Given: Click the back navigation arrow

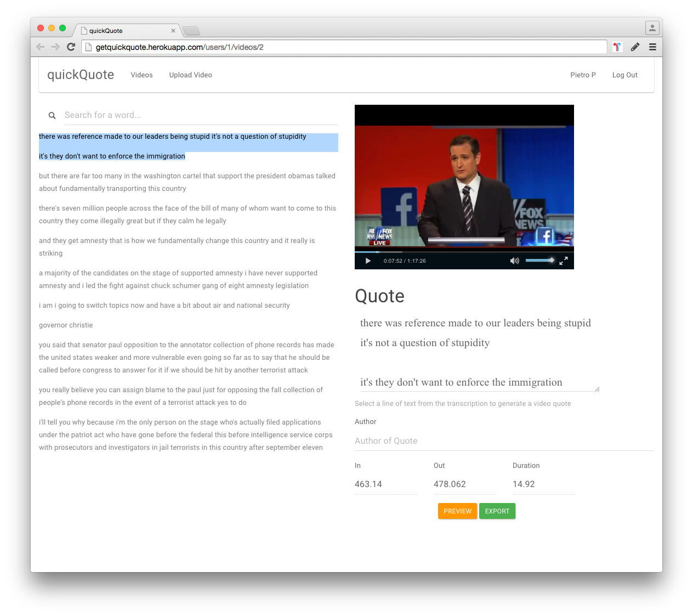Looking at the screenshot, I should [40, 47].
